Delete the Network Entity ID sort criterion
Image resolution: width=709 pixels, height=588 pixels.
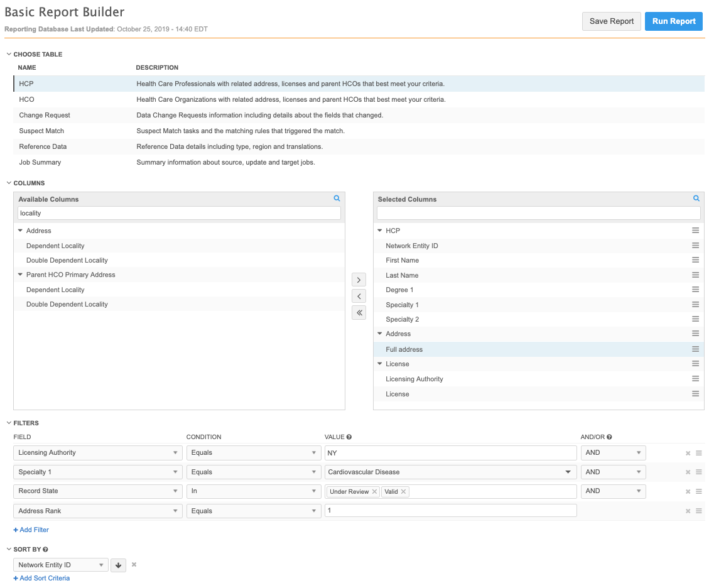tap(134, 565)
